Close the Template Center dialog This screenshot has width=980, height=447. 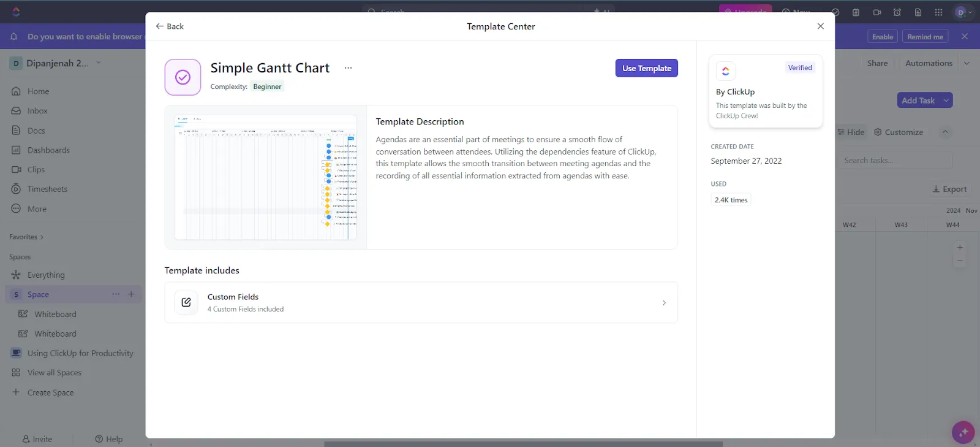[x=821, y=26]
